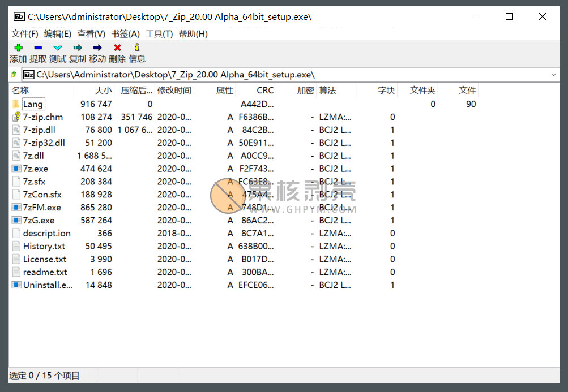Sort by the 算法 column header
Screen dimensions: 568x392
[x=337, y=91]
